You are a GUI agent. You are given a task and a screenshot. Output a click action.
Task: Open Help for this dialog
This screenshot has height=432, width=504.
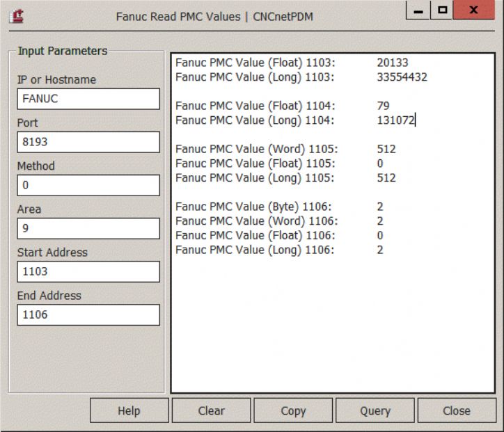(129, 410)
